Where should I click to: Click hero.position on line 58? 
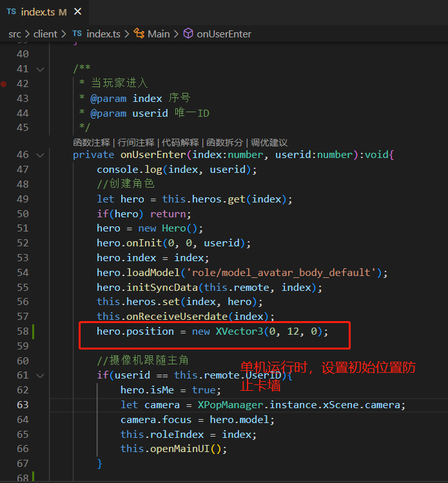point(135,331)
